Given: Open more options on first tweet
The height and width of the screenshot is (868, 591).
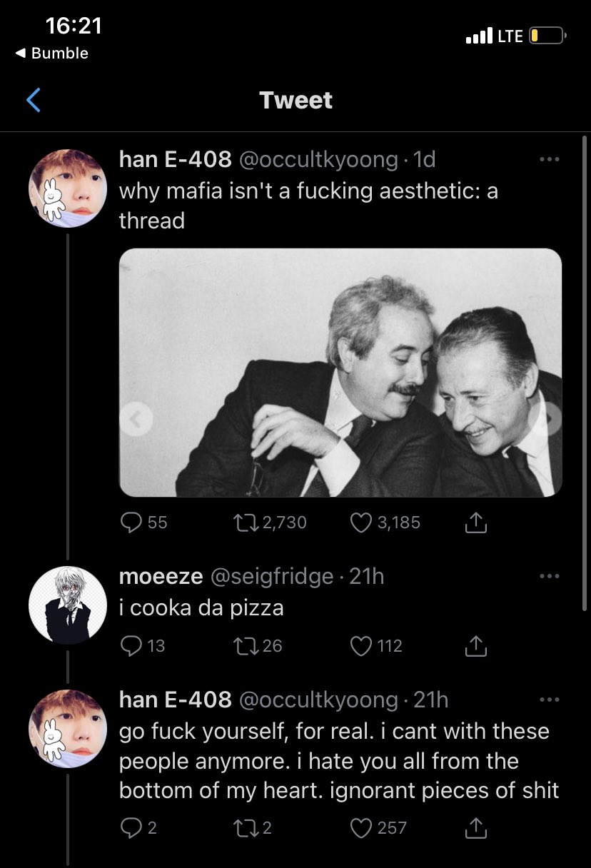Looking at the screenshot, I should coord(549,159).
